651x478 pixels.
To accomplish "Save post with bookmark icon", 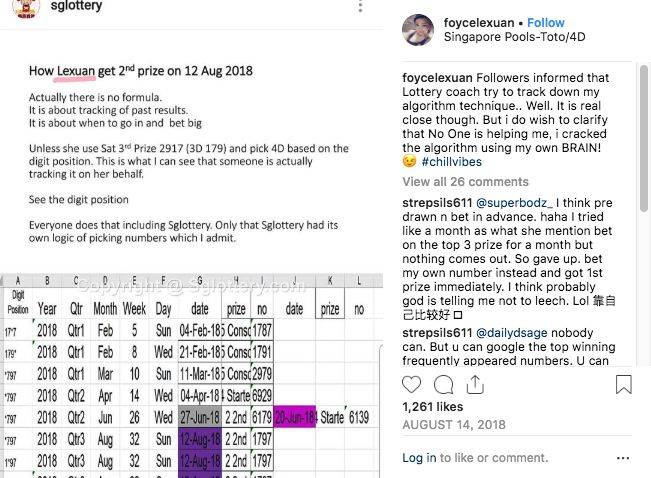I will point(623,384).
